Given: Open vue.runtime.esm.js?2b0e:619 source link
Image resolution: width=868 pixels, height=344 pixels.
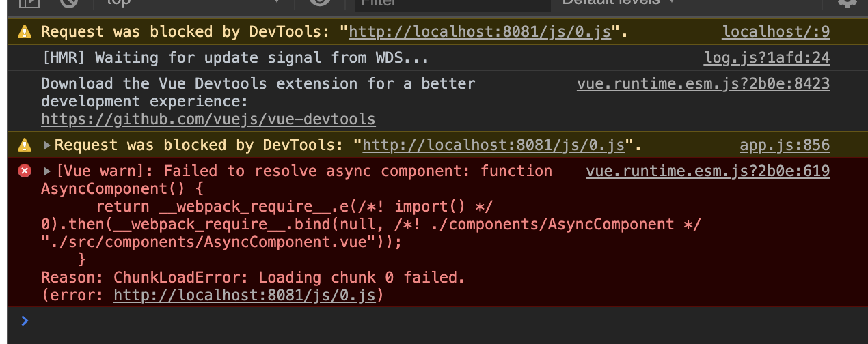Looking at the screenshot, I should [x=708, y=171].
